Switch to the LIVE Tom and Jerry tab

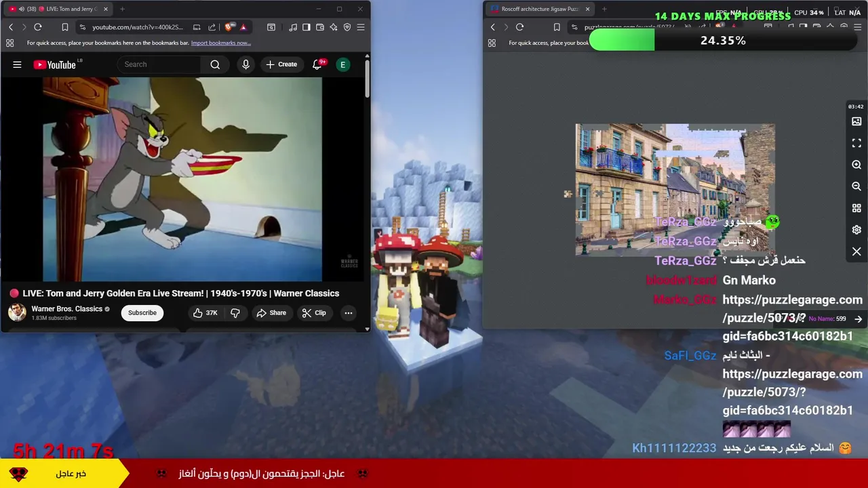click(x=58, y=9)
